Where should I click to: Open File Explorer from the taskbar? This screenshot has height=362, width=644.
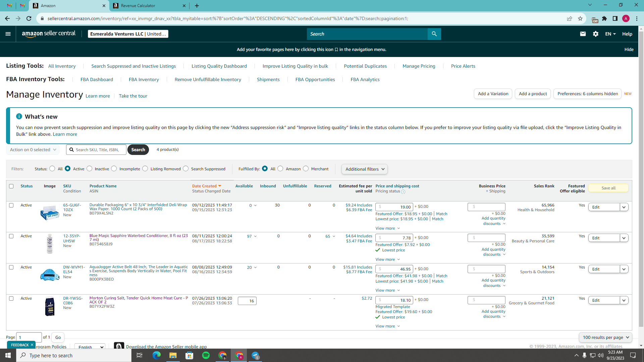click(173, 355)
